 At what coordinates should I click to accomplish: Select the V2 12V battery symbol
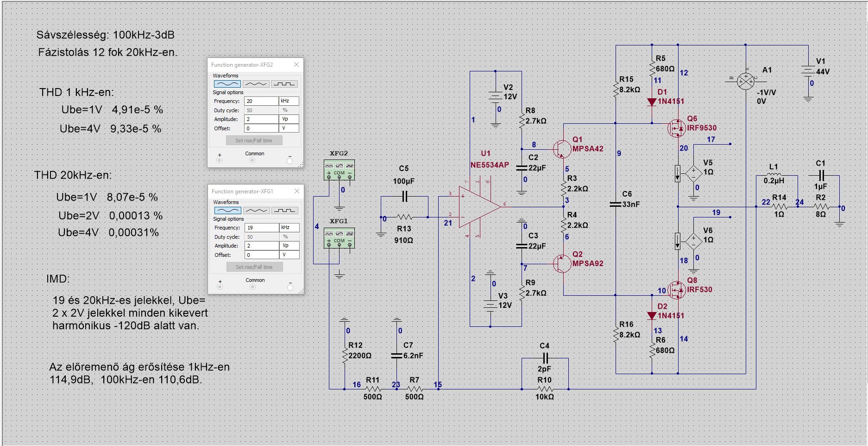495,96
